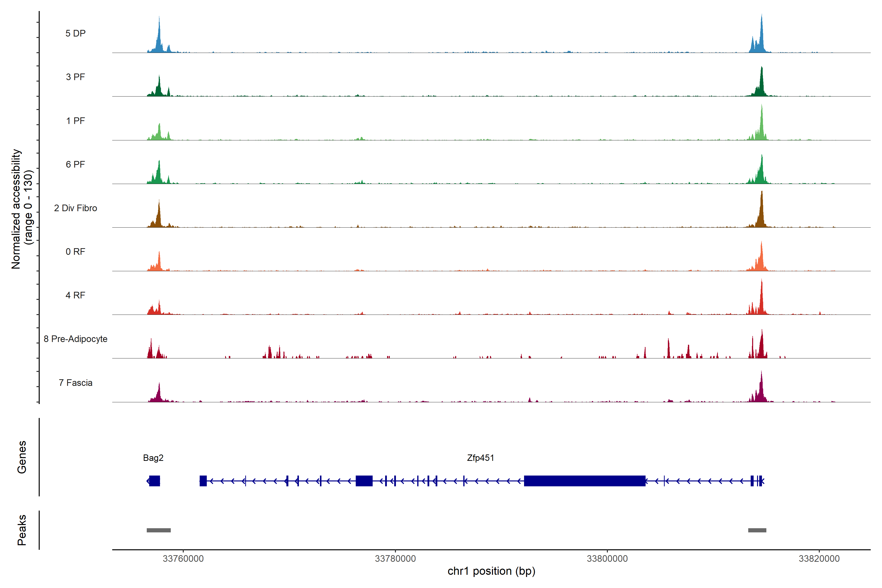This screenshot has width=882, height=588.
Task: Click the Bag2 exon box
Action: point(155,481)
